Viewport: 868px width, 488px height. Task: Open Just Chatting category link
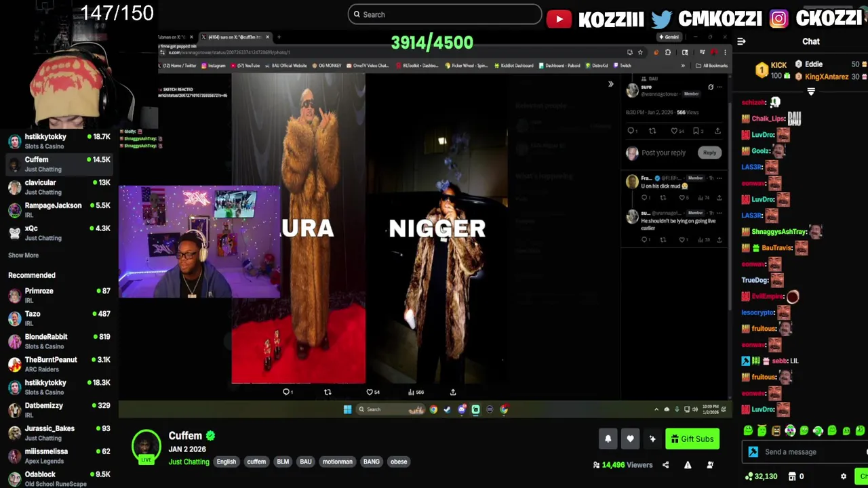coord(189,462)
